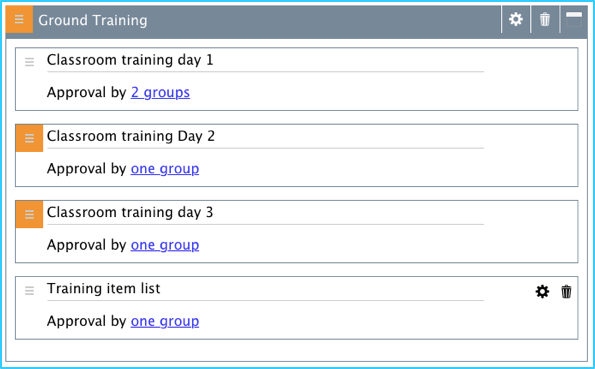Click the orange handle of Classroom training day 3
Screen dimensions: 595x369
29,214
